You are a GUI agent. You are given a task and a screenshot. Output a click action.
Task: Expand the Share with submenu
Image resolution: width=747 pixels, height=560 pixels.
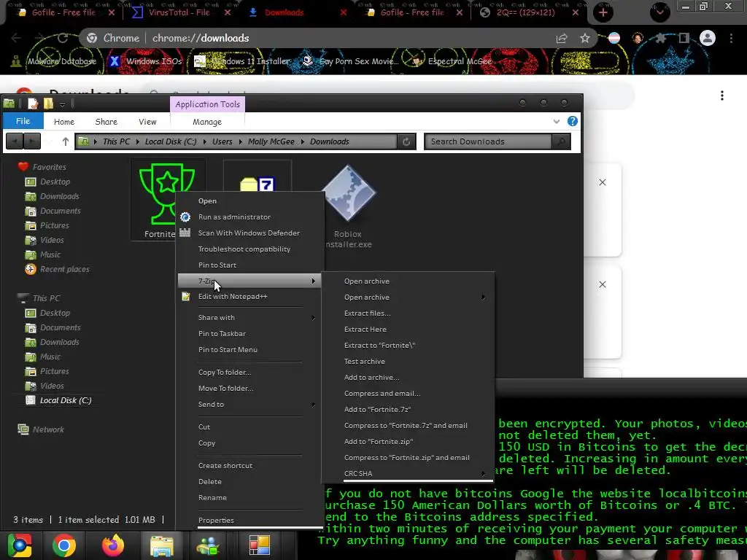click(250, 318)
